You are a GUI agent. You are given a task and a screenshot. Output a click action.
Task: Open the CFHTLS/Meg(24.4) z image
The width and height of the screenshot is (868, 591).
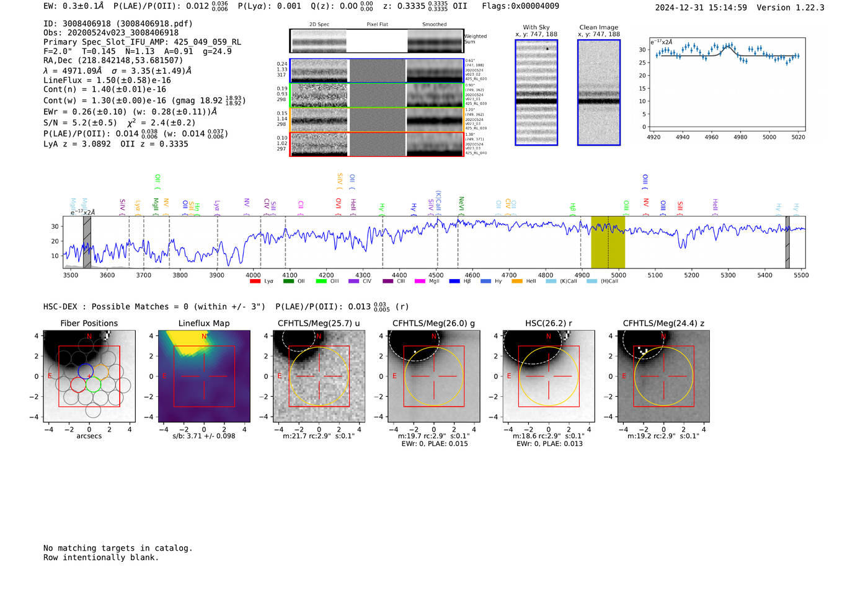pos(663,376)
